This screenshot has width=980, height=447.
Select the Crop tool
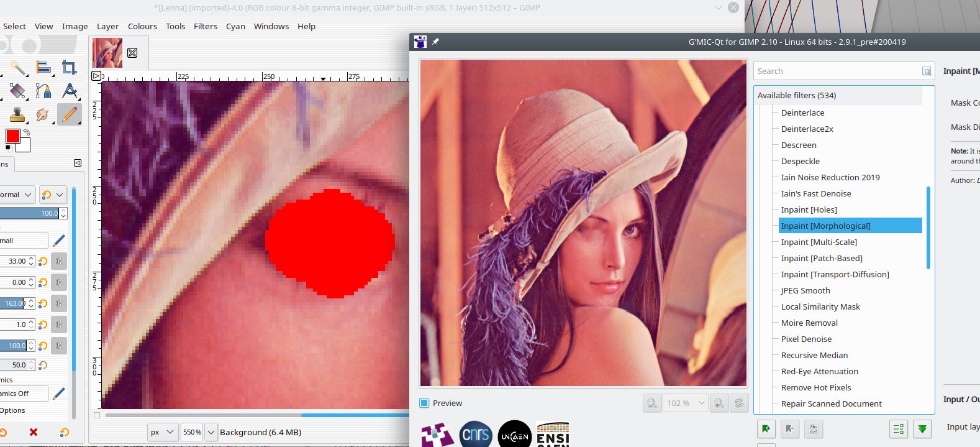point(70,67)
